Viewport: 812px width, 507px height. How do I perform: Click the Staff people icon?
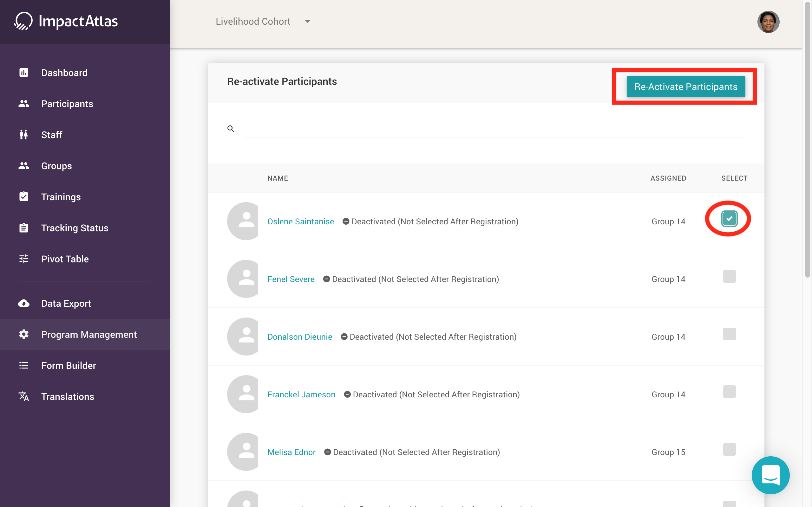point(23,135)
